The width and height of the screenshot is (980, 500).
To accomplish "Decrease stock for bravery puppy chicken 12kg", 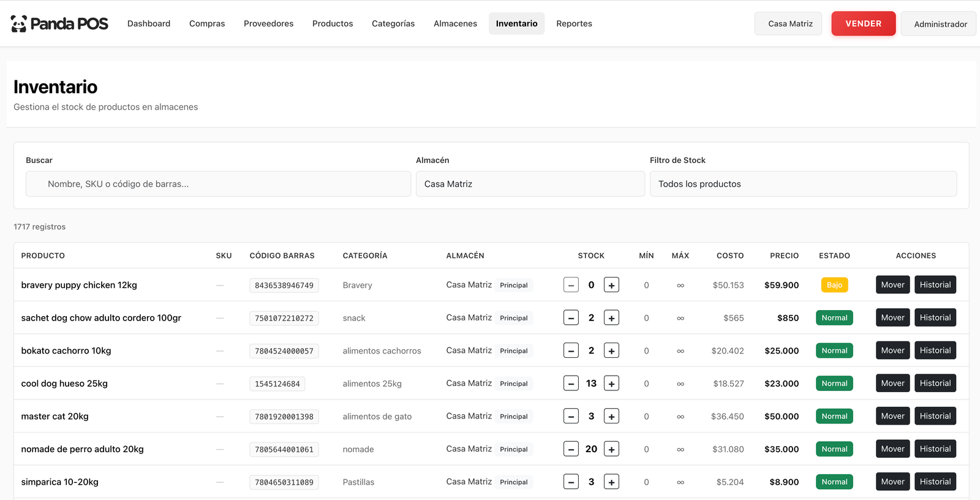I will 571,285.
